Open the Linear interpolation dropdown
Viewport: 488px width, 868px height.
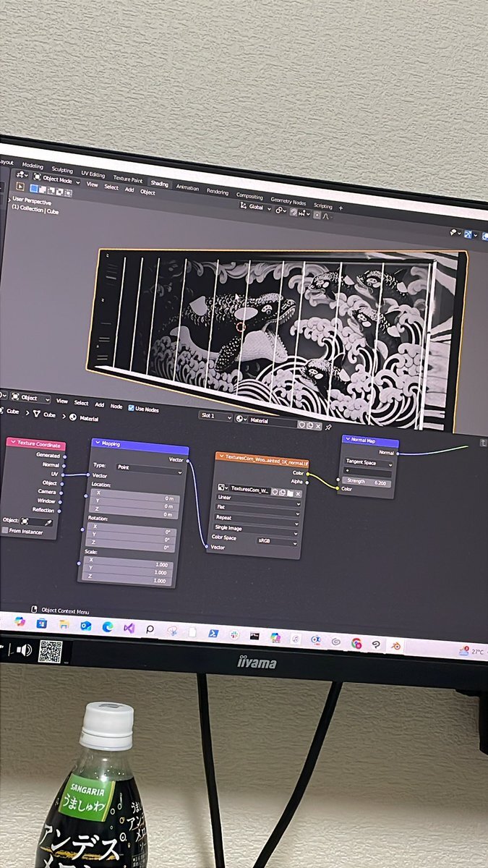click(x=258, y=499)
